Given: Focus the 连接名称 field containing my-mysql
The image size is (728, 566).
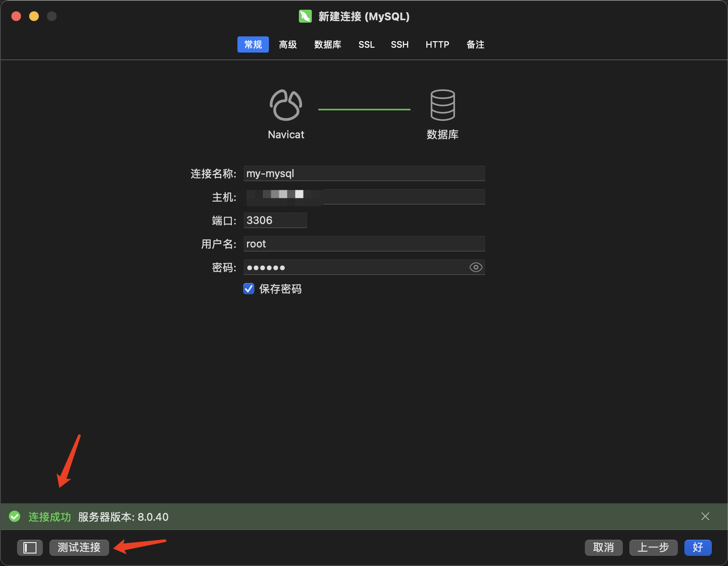Looking at the screenshot, I should click(x=364, y=173).
